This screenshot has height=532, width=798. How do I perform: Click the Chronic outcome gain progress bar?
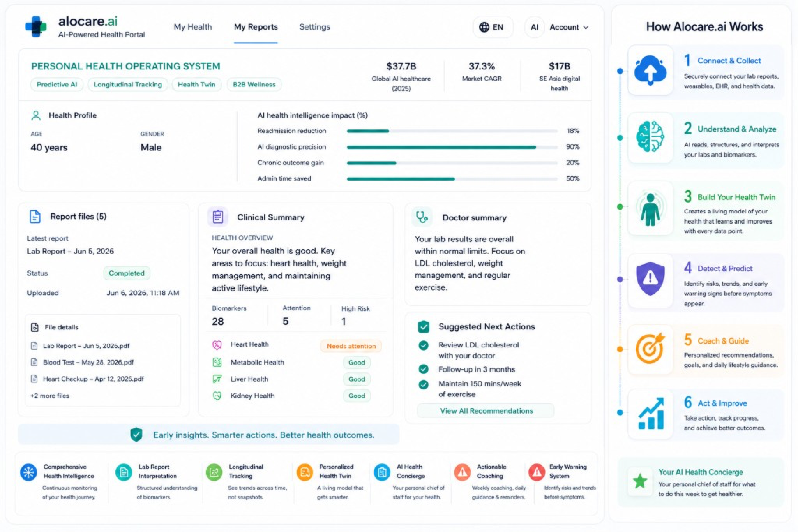click(452, 163)
